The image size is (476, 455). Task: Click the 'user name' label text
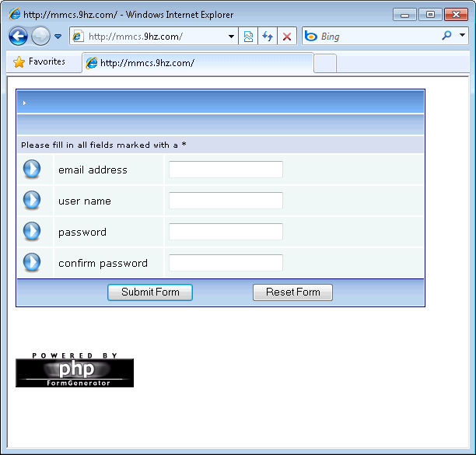85,201
